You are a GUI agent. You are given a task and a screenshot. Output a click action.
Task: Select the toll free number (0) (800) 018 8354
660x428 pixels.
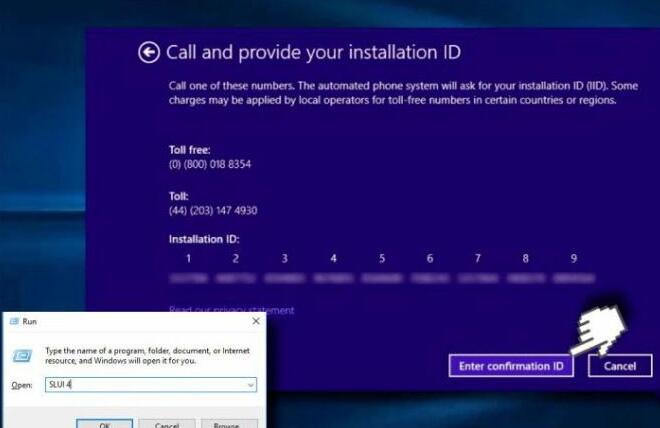[x=210, y=164]
